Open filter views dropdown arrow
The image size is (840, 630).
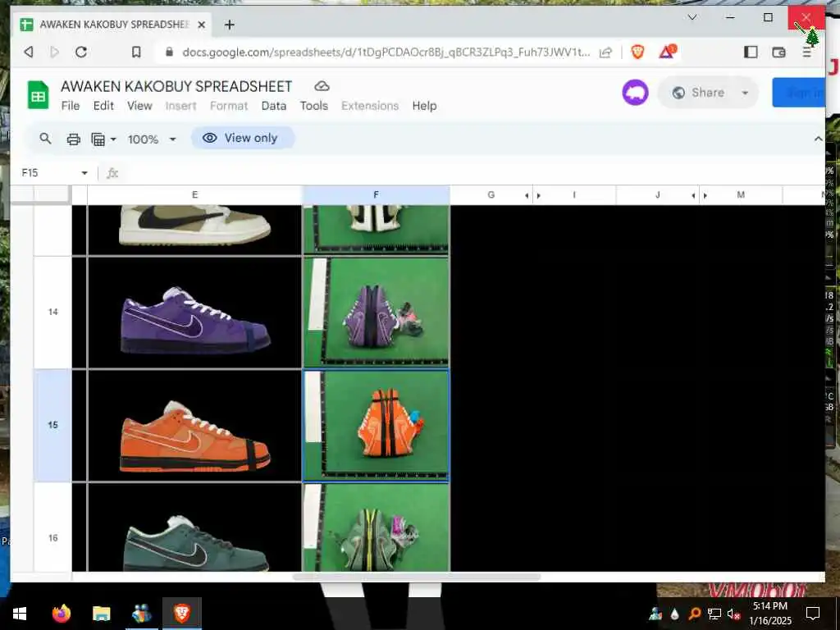click(113, 139)
